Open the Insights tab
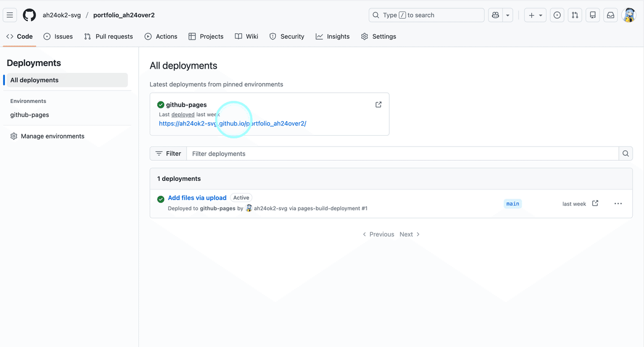This screenshot has height=347, width=644. coord(332,36)
